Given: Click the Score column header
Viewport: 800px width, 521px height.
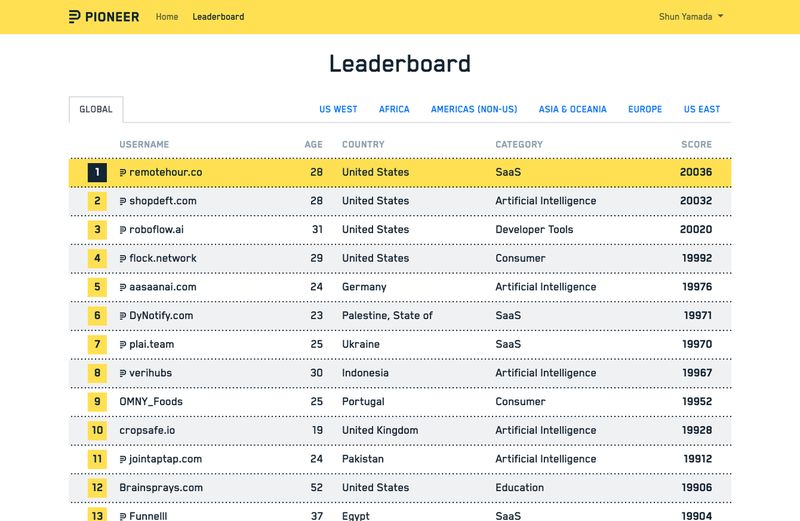Looking at the screenshot, I should 696,145.
